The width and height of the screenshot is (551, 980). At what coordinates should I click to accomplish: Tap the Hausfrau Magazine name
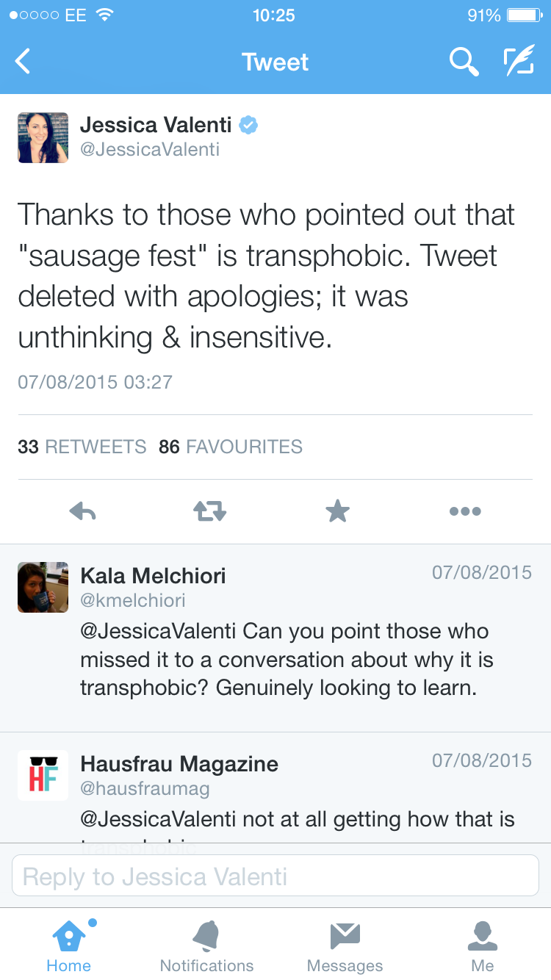coord(179,764)
